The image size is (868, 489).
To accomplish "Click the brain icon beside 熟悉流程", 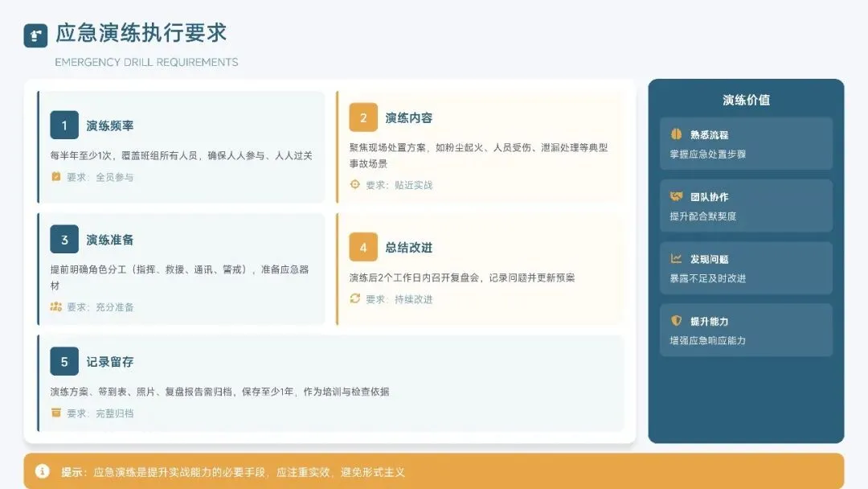I will [676, 134].
